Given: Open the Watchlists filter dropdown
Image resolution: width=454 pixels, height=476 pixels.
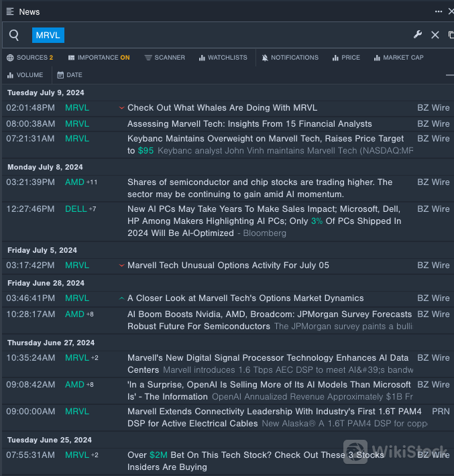Looking at the screenshot, I should coord(223,58).
